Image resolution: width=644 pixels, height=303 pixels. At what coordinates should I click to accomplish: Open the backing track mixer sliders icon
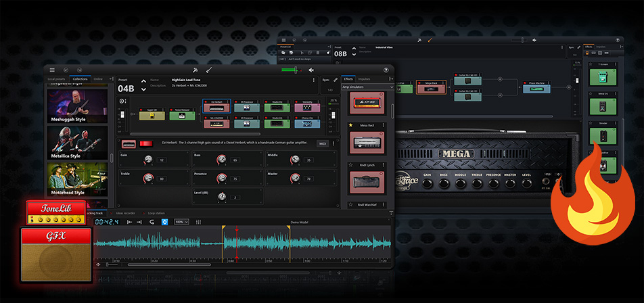199,222
